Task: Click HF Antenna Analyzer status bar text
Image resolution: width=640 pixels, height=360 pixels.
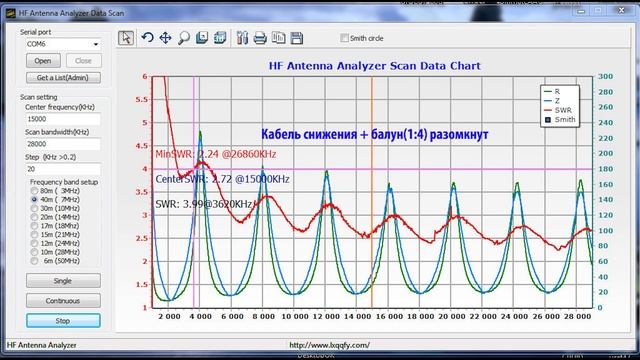Action: pos(42,345)
